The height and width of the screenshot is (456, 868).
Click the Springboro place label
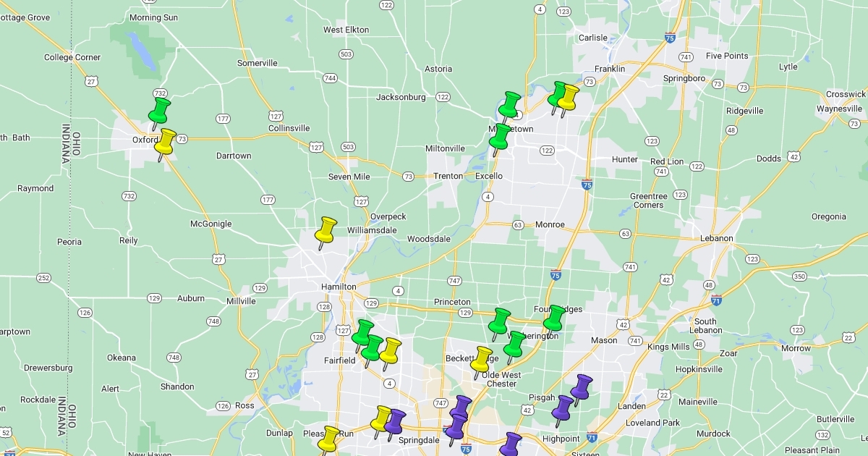[684, 77]
